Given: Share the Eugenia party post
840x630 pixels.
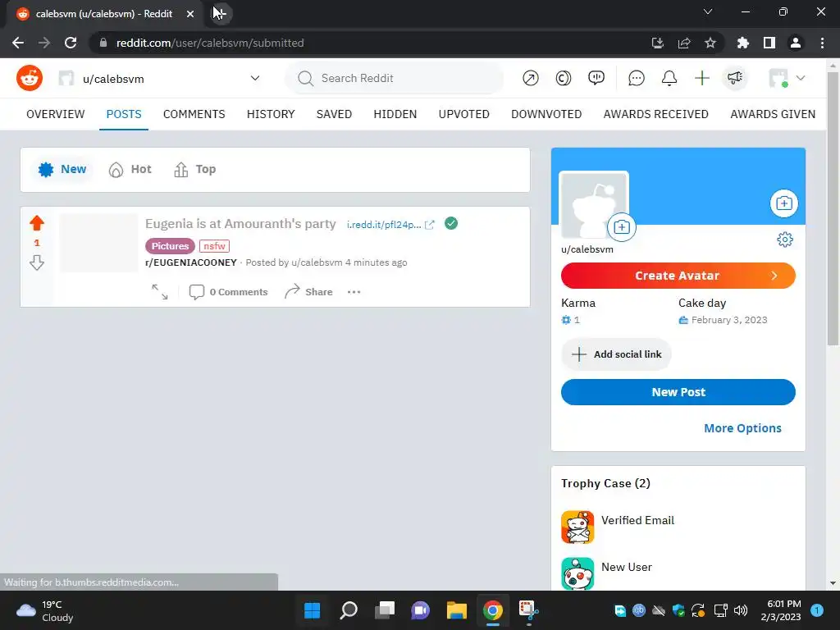Looking at the screenshot, I should (308, 292).
